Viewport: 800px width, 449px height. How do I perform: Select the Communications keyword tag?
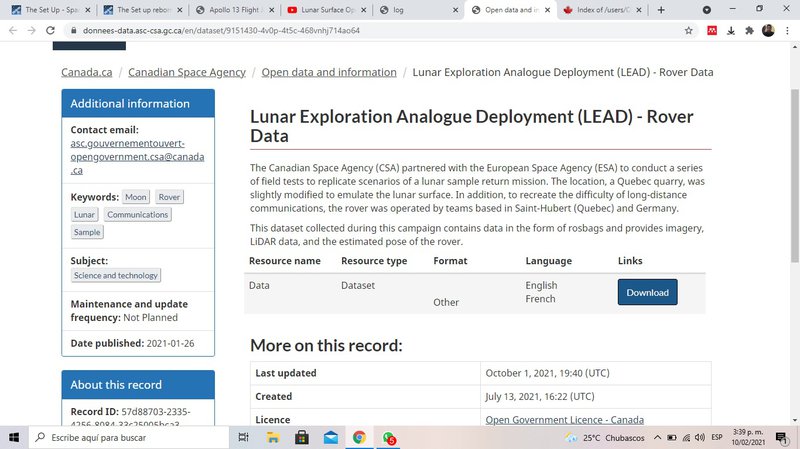tap(137, 215)
